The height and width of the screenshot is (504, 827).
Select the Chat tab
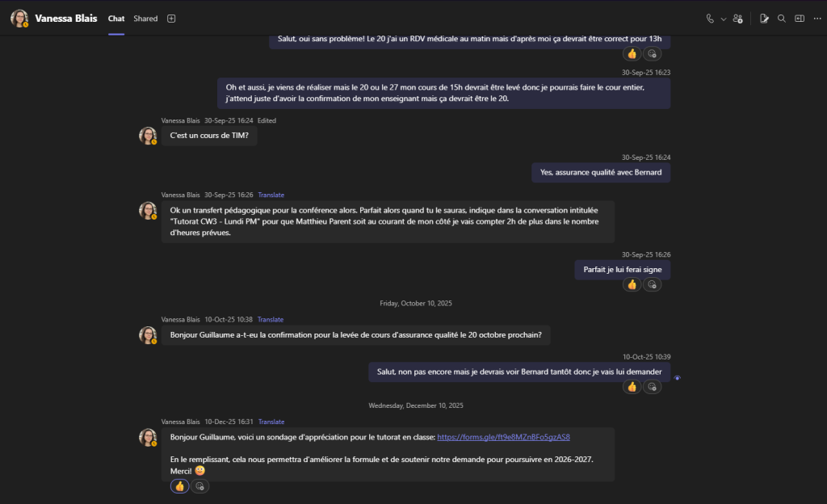tap(116, 19)
